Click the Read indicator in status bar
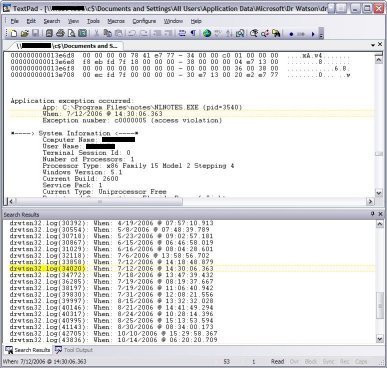Image resolution: width=387 pixels, height=368 pixels. pyautogui.click(x=277, y=361)
